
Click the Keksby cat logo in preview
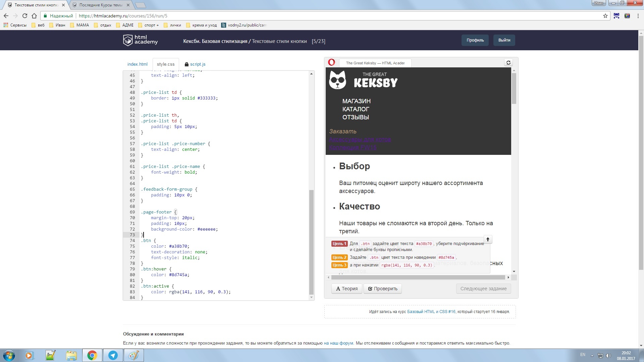pyautogui.click(x=337, y=80)
